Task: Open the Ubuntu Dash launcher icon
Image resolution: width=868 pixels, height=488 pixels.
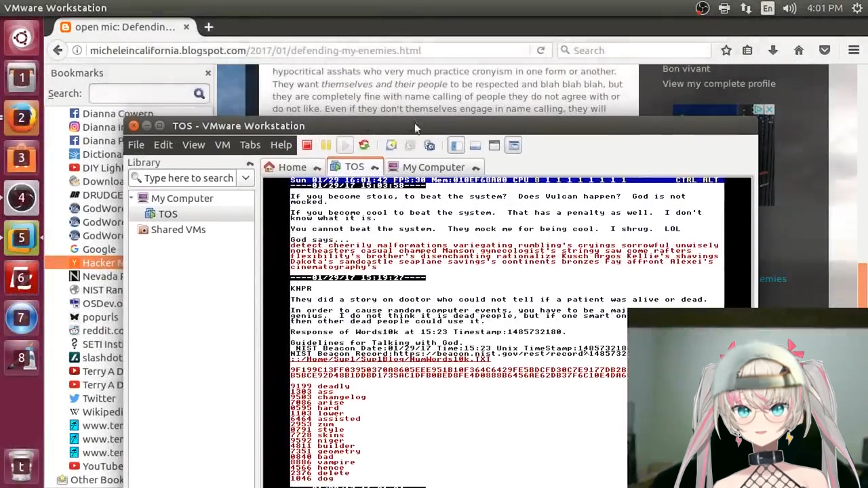Action: [x=21, y=37]
